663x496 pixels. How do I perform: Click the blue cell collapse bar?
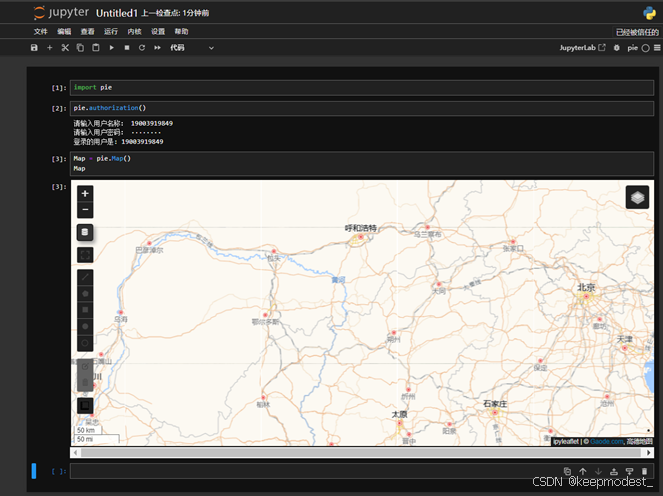click(34, 471)
